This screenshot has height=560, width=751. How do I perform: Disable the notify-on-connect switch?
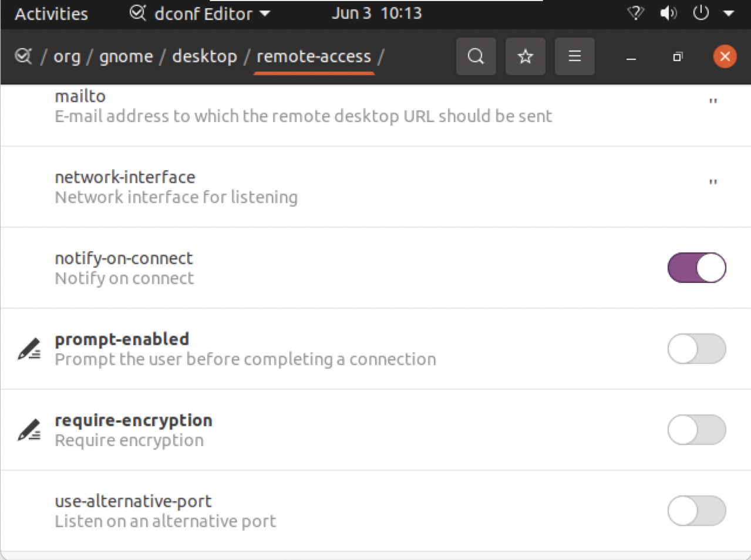click(x=697, y=268)
